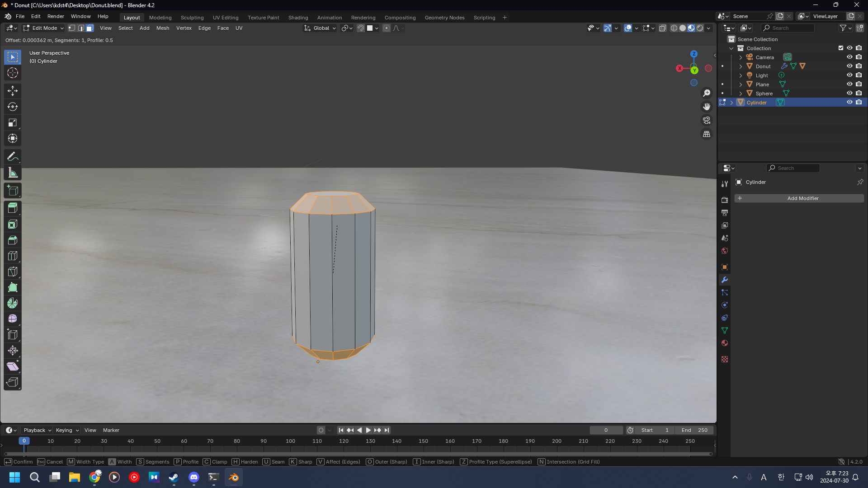Switch to the Shading workspace tab
868x488 pixels.
click(298, 18)
